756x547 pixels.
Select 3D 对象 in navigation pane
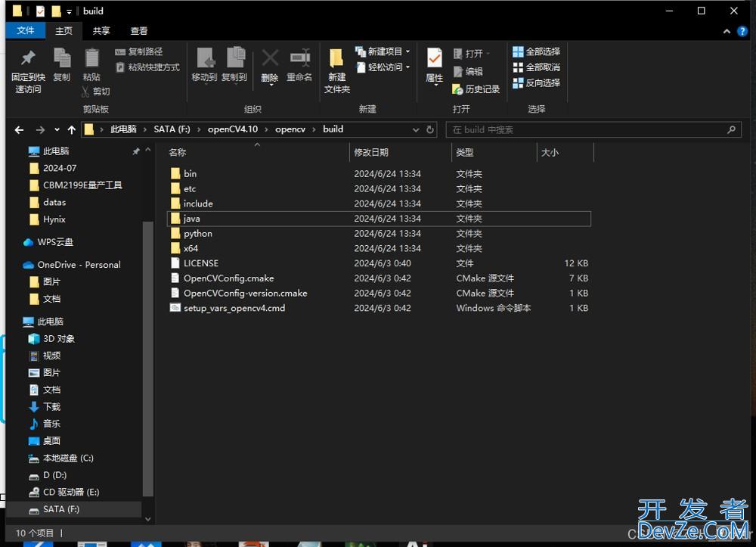[58, 339]
